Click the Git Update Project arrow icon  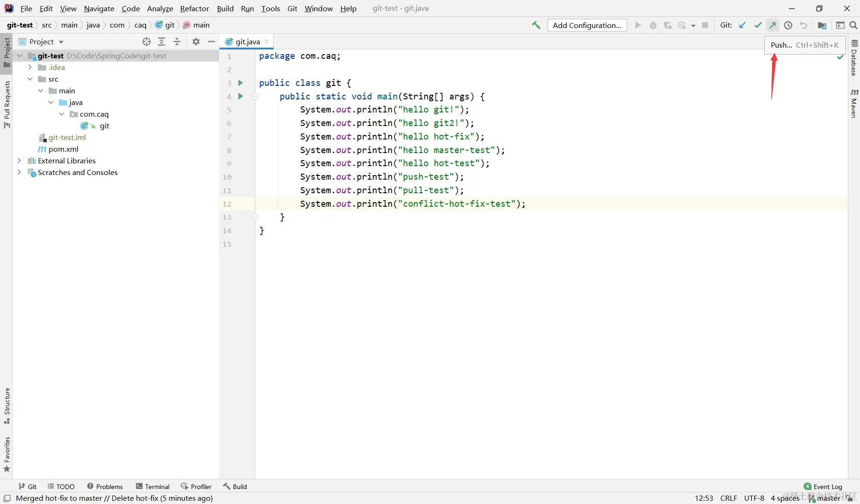point(742,25)
